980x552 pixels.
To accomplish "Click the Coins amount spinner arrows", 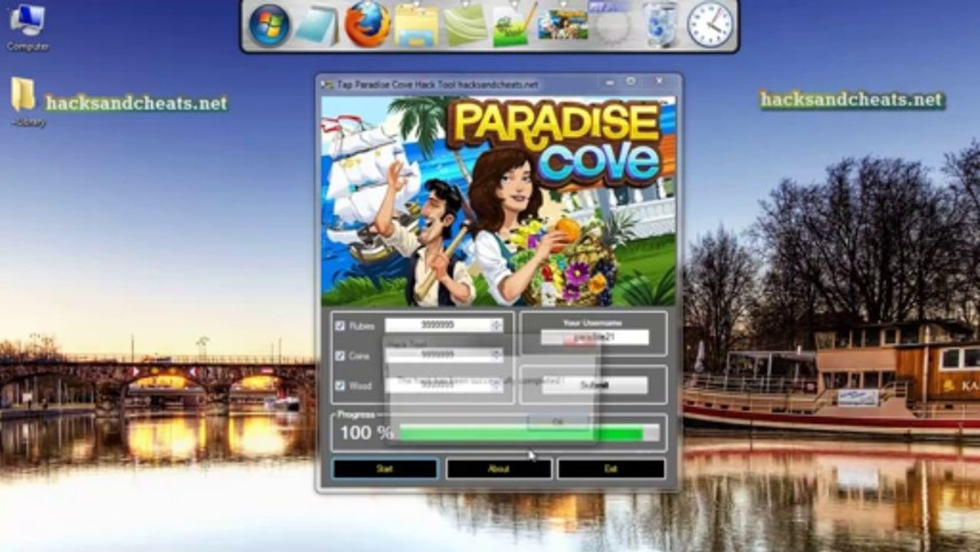I will 497,355.
